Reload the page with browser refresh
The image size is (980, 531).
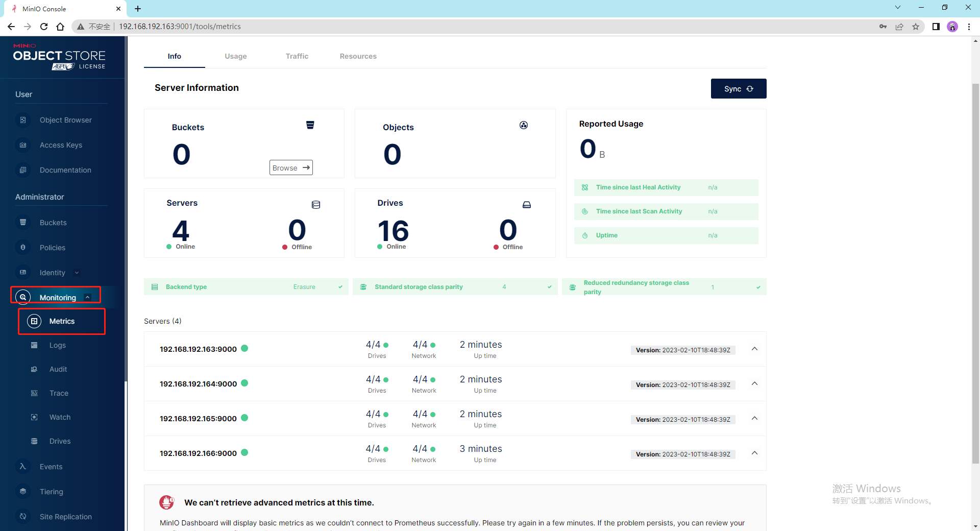point(44,27)
